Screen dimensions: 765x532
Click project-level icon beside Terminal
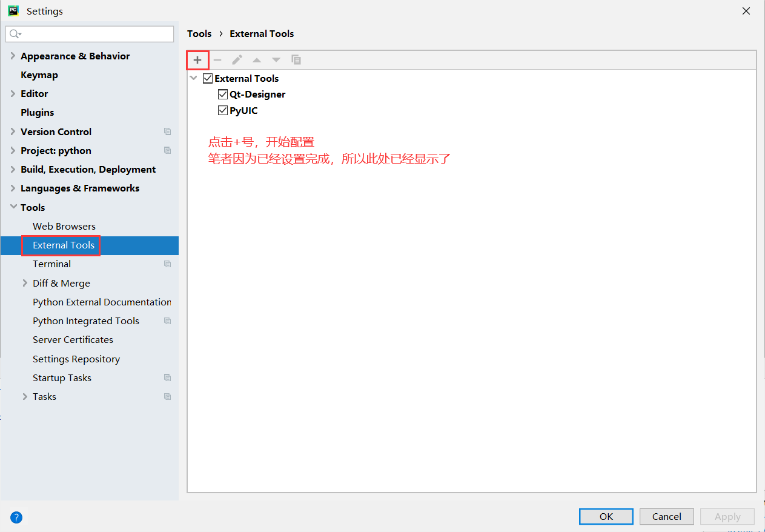[168, 264]
